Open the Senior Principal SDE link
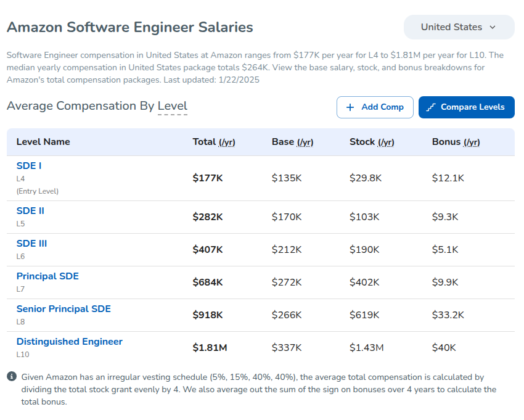The height and width of the screenshot is (420, 524). pos(63,309)
